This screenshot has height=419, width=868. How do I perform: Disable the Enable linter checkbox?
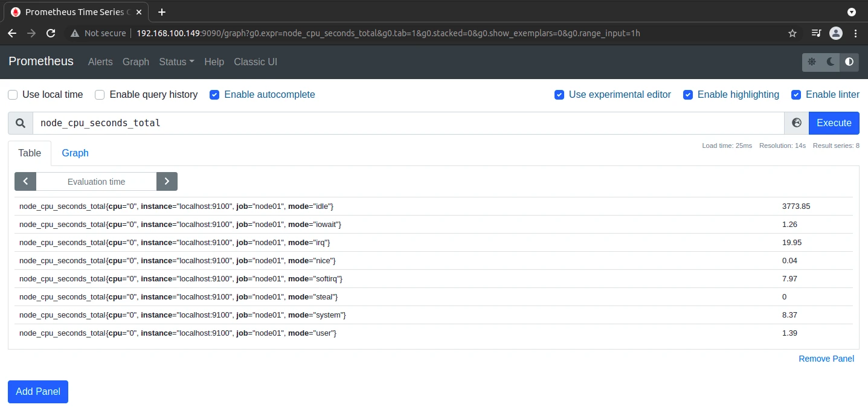tap(796, 94)
